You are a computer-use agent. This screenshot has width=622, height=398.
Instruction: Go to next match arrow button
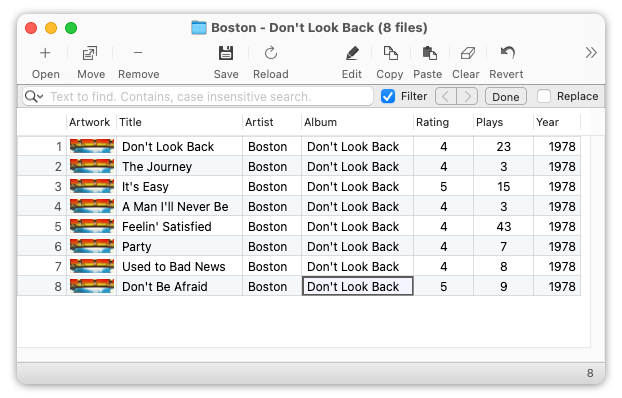[467, 96]
